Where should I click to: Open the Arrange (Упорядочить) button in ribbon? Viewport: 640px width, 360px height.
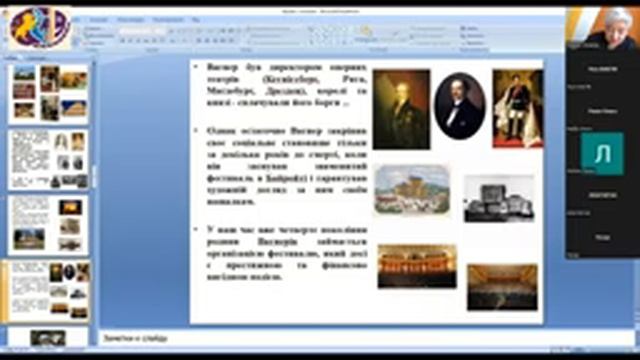[366, 34]
